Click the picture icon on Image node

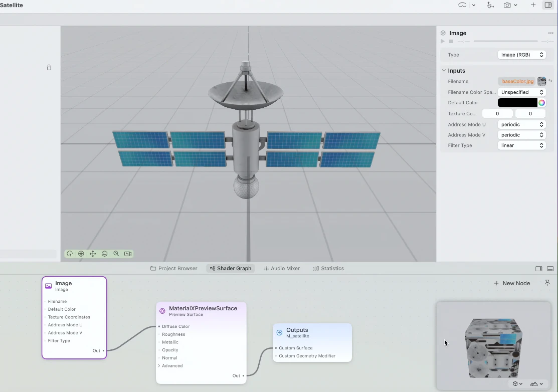pyautogui.click(x=49, y=286)
